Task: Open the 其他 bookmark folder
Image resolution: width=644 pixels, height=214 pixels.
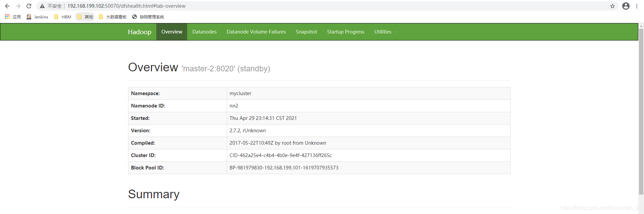Action: [x=85, y=17]
